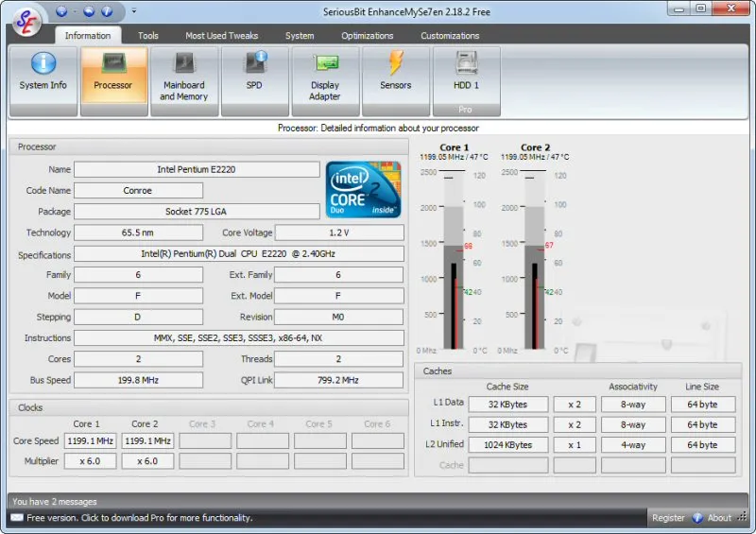Click the Core 1 Multiplier 'x 6.0'

pyautogui.click(x=90, y=461)
